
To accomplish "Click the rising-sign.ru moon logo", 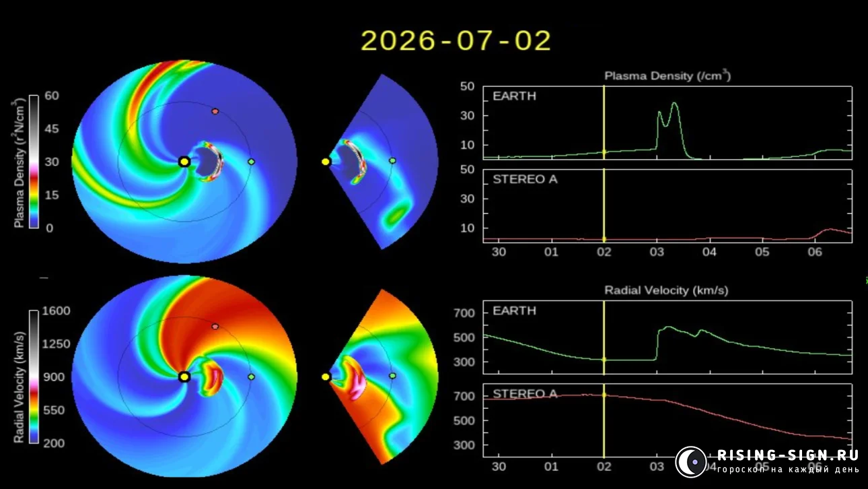I will point(691,462).
